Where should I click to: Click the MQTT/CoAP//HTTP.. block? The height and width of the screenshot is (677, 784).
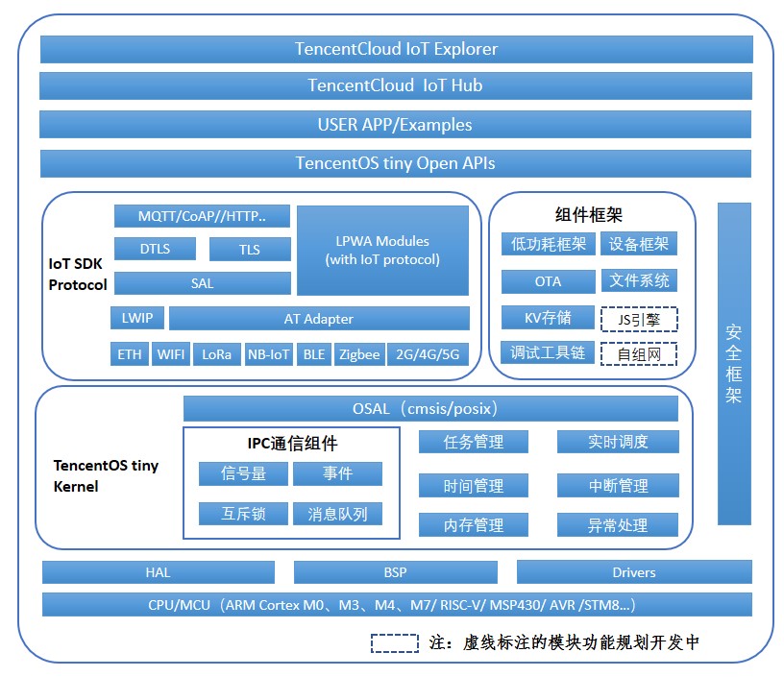point(202,216)
